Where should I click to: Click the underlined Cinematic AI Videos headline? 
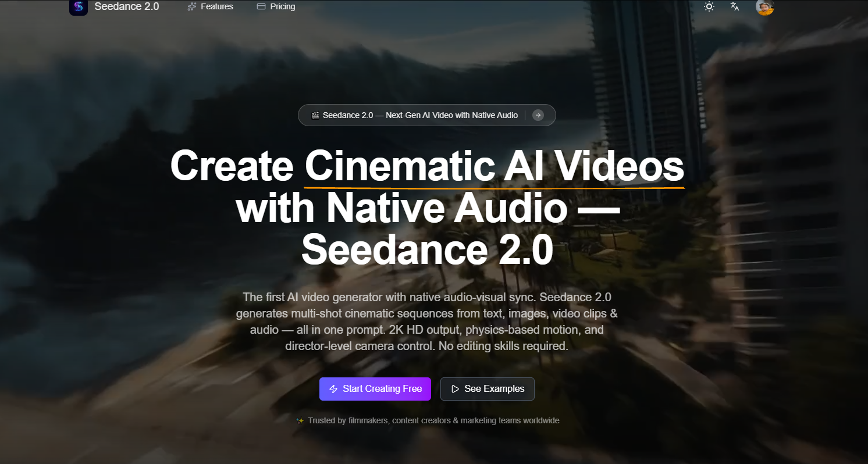tap(494, 167)
